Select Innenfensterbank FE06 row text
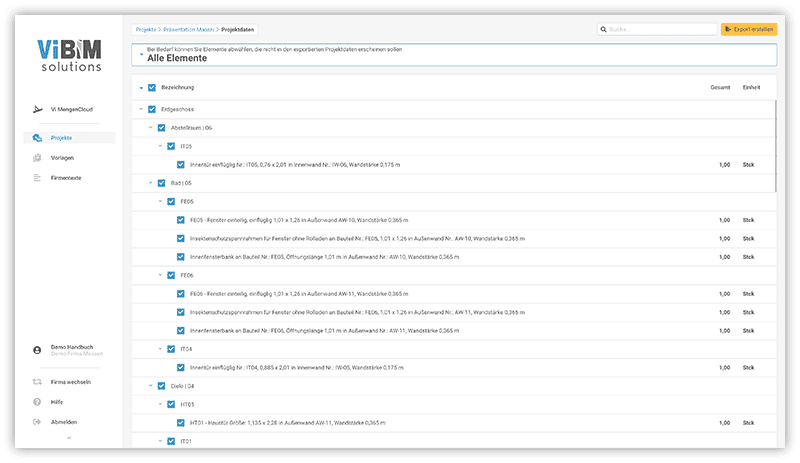The width and height of the screenshot is (800, 463). pyautogui.click(x=324, y=330)
